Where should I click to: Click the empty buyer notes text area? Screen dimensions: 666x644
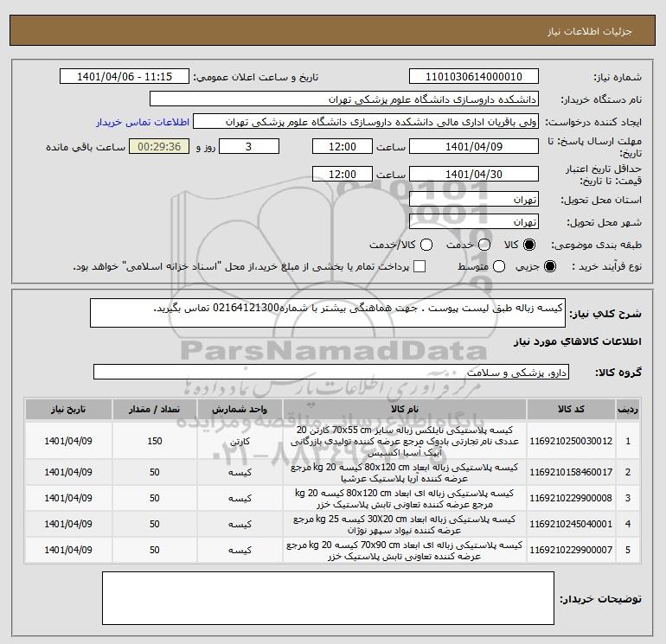click(328, 598)
